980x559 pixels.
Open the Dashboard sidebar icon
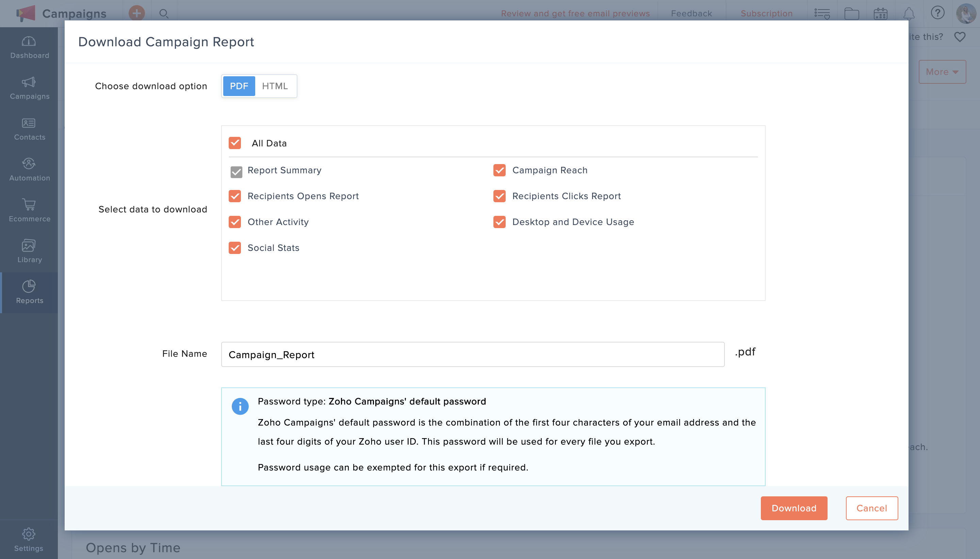29,47
